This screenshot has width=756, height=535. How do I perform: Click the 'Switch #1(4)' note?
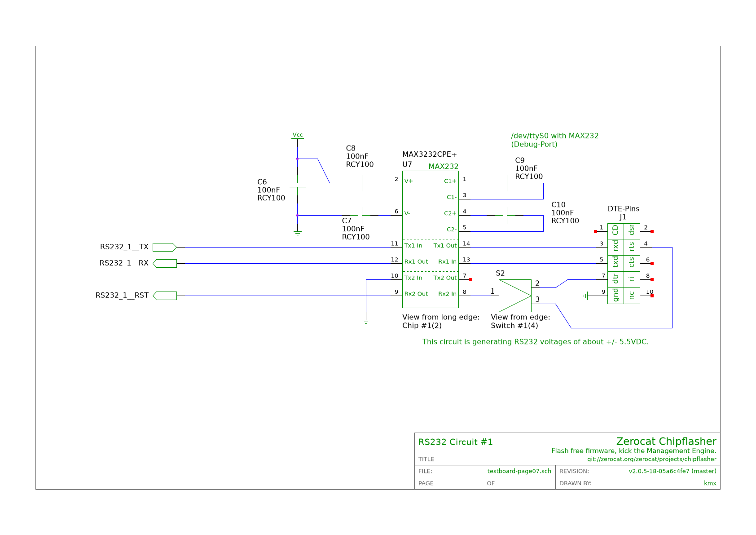(514, 326)
